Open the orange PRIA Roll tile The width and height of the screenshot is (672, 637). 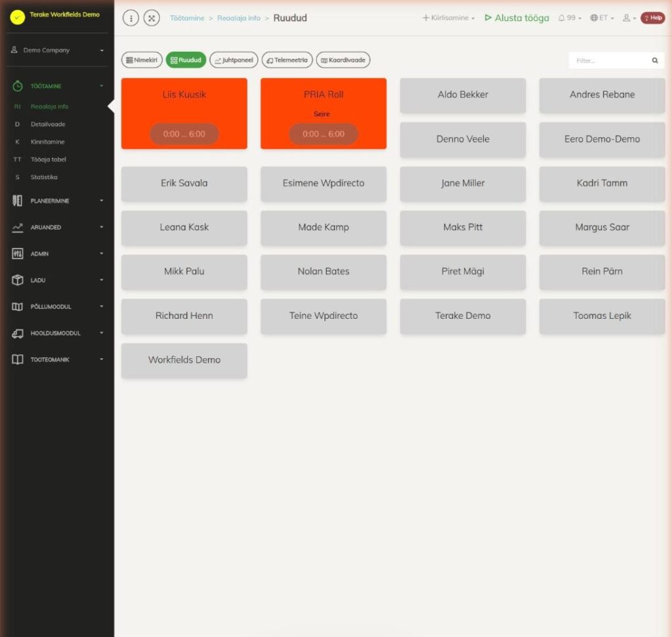point(324,113)
